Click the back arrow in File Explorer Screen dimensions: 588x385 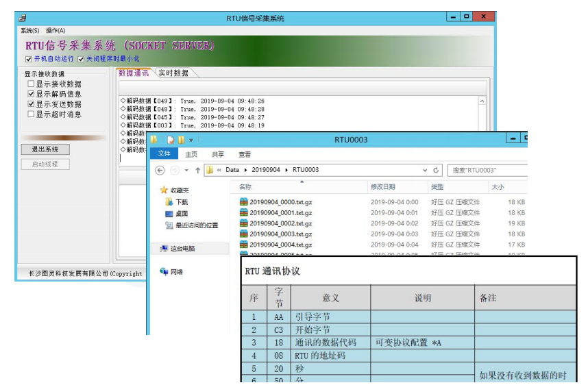tap(160, 170)
